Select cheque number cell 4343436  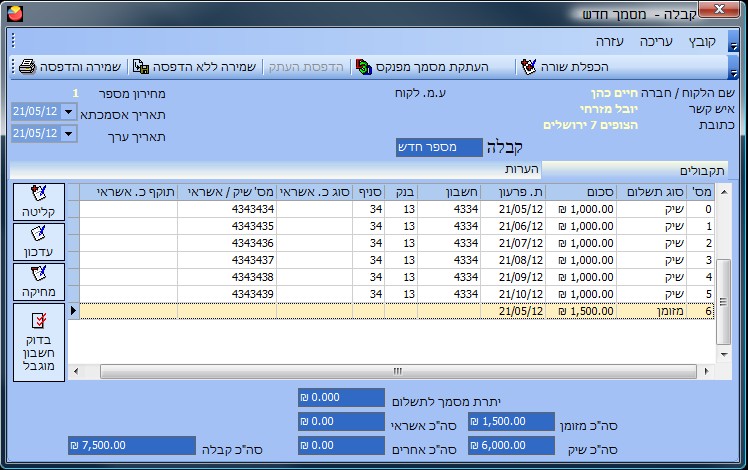(227, 243)
